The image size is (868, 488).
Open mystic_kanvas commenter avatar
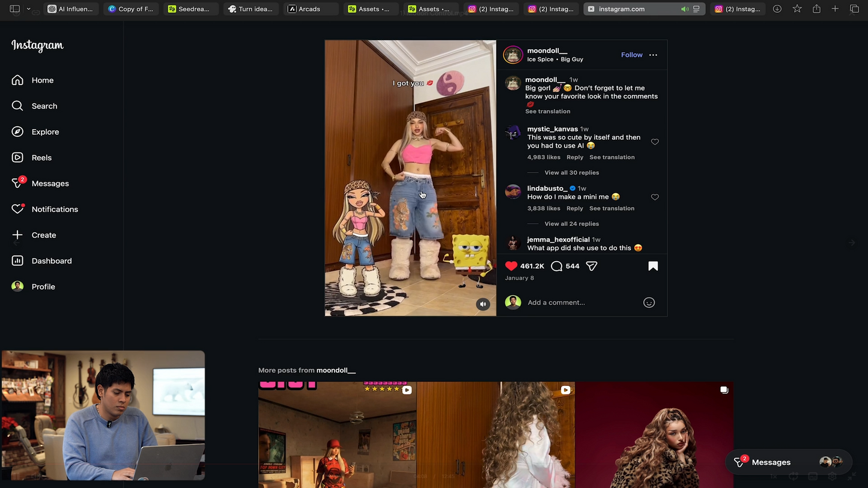[513, 132]
